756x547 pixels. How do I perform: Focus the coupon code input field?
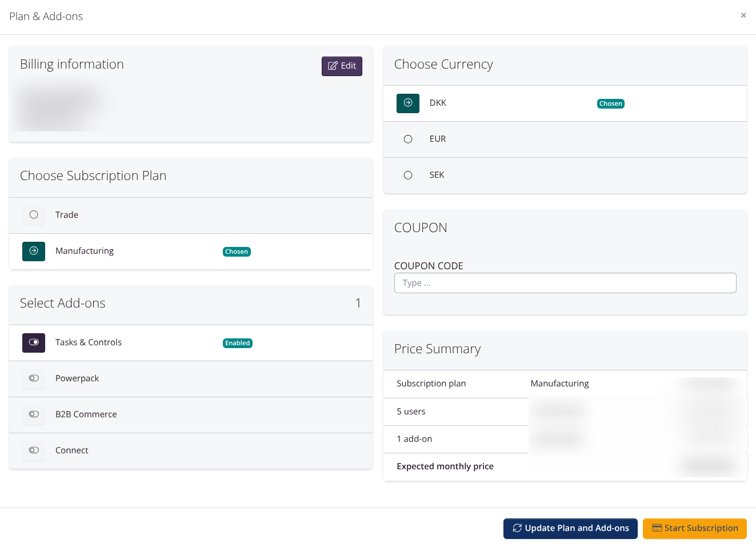point(565,283)
